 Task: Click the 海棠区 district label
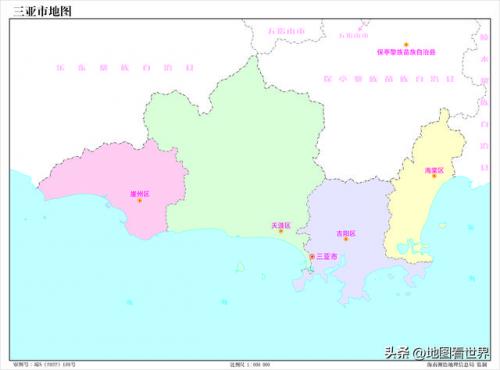[x=434, y=170]
